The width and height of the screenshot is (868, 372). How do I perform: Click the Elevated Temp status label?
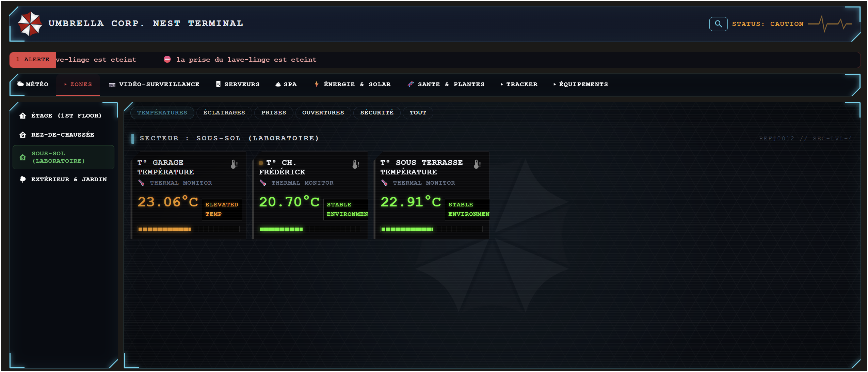[x=222, y=209]
